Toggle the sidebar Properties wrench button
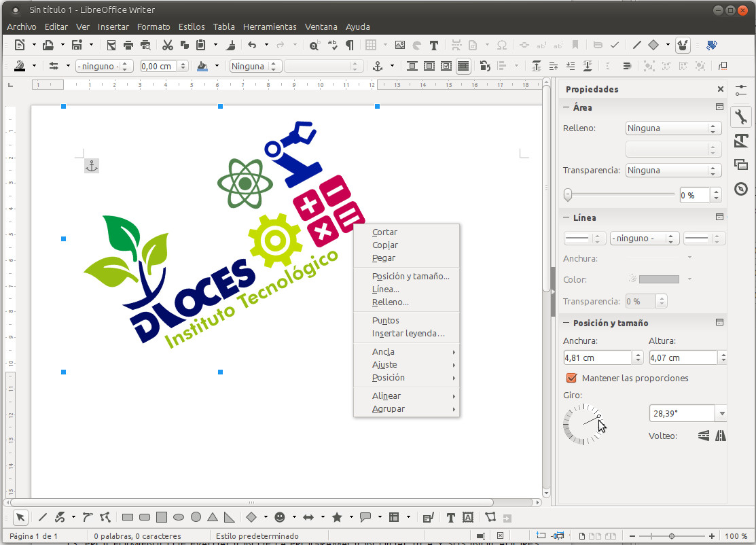 741,116
